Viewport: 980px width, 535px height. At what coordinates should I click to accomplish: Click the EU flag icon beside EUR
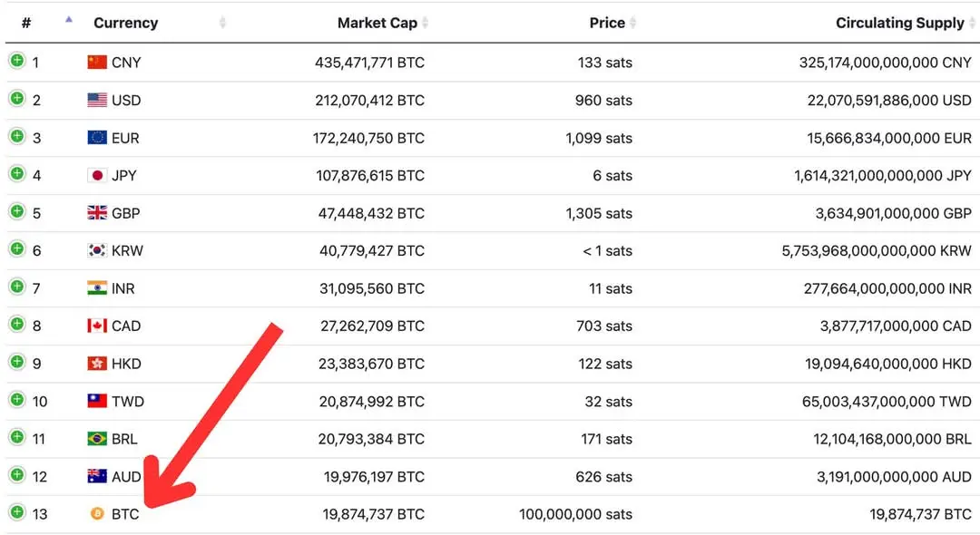97,138
